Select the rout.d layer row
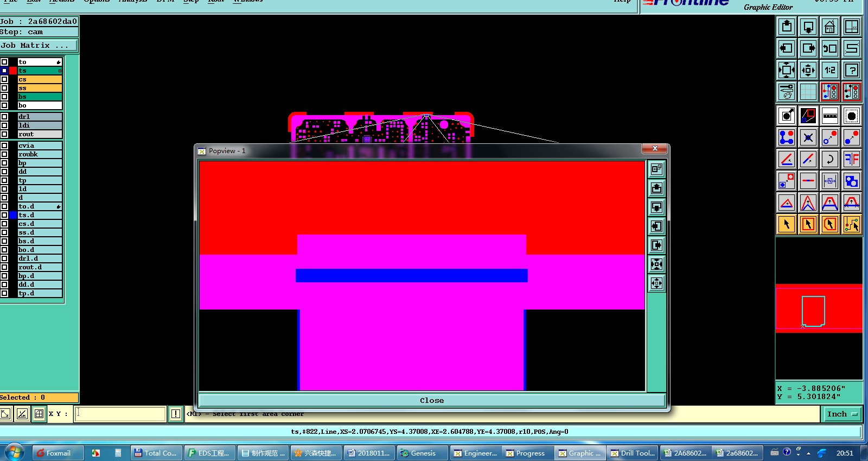 [40, 267]
